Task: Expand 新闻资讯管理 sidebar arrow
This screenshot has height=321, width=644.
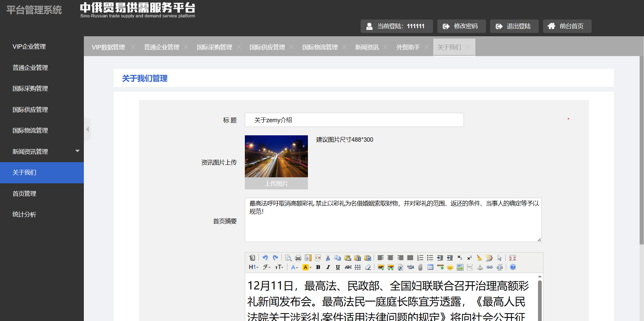Action: [77, 151]
